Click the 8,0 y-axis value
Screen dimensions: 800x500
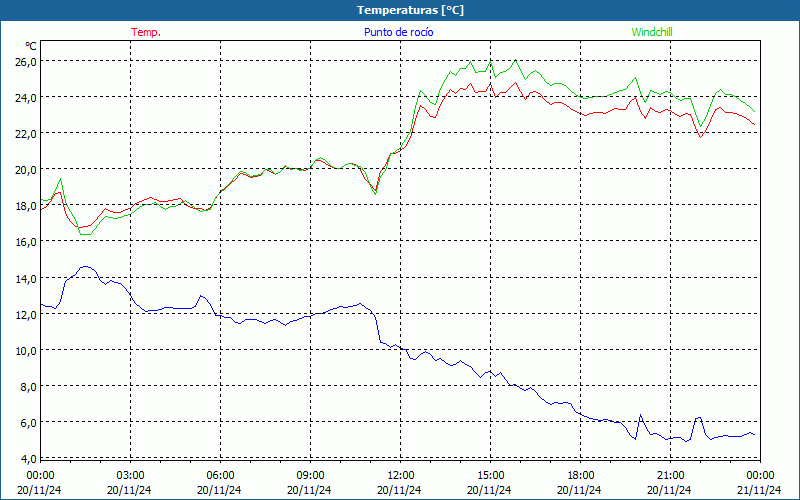[x=29, y=387]
